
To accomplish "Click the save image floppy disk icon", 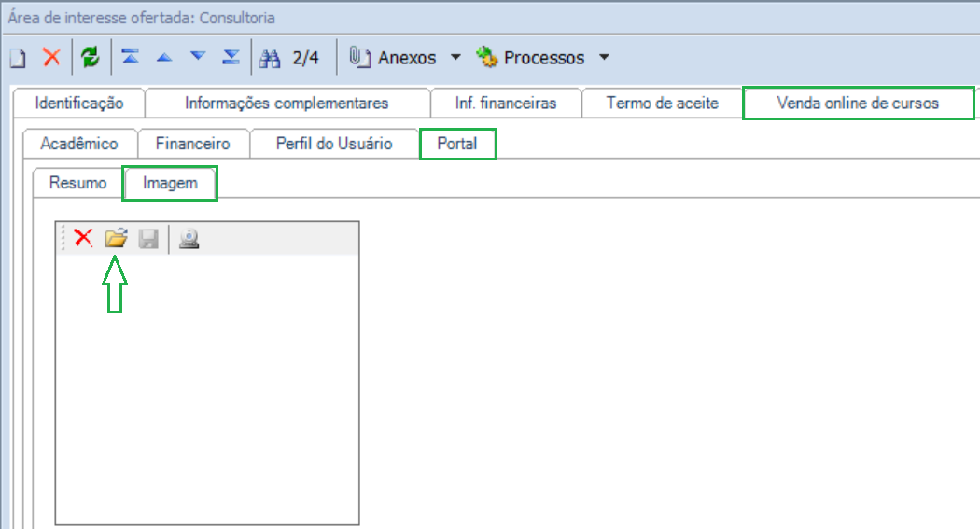I will [148, 239].
